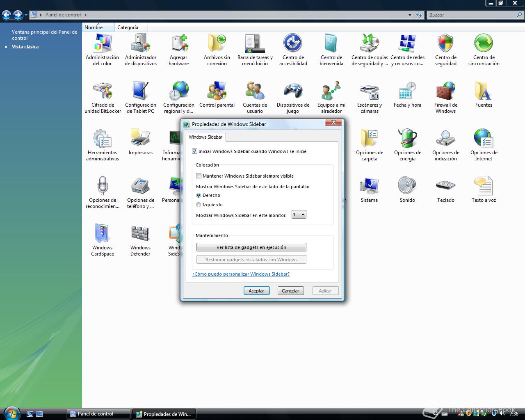Select the Windows Sidebar tab

tap(205, 137)
